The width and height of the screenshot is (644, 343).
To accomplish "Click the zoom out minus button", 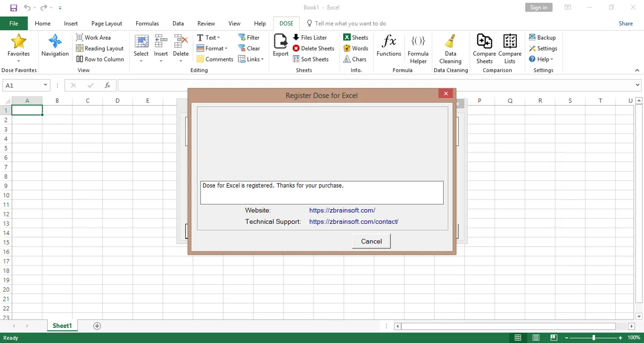I will [567, 338].
